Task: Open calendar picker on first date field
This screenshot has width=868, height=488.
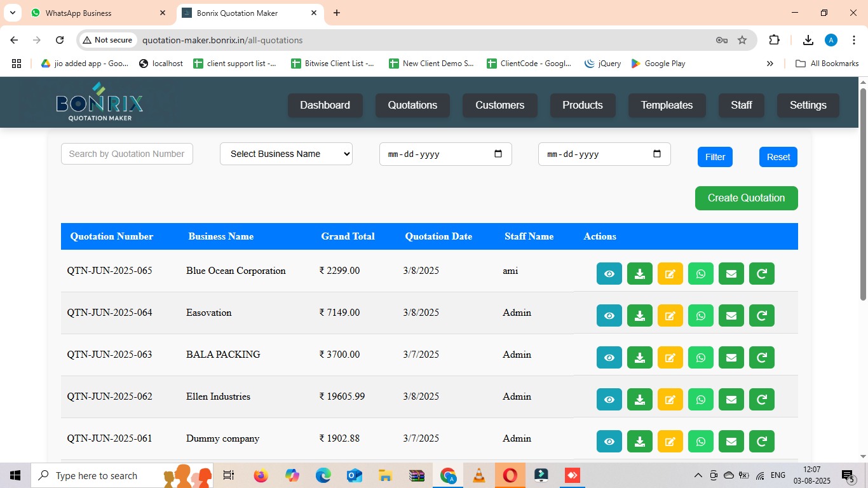Action: [498, 154]
